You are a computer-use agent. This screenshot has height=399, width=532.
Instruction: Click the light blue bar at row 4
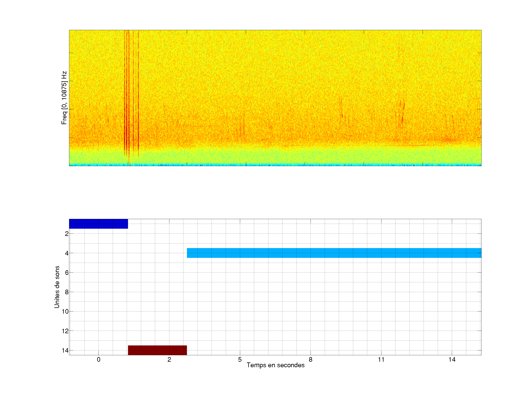point(334,253)
